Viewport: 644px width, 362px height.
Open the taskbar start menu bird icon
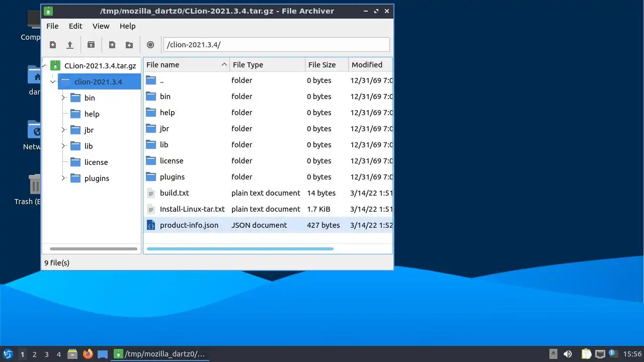pyautogui.click(x=8, y=354)
